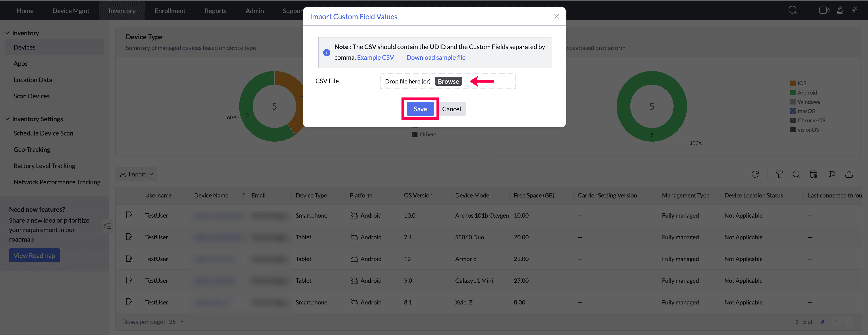Click Download sample file link
Screen dimensions: 868x335
pos(436,57)
